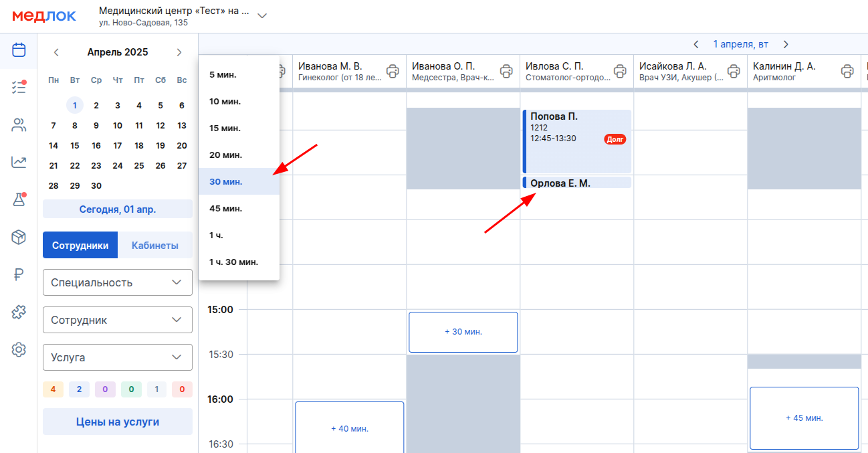Open Орлова Е. М. appointment
Image resolution: width=868 pixels, height=453 pixels.
[576, 183]
